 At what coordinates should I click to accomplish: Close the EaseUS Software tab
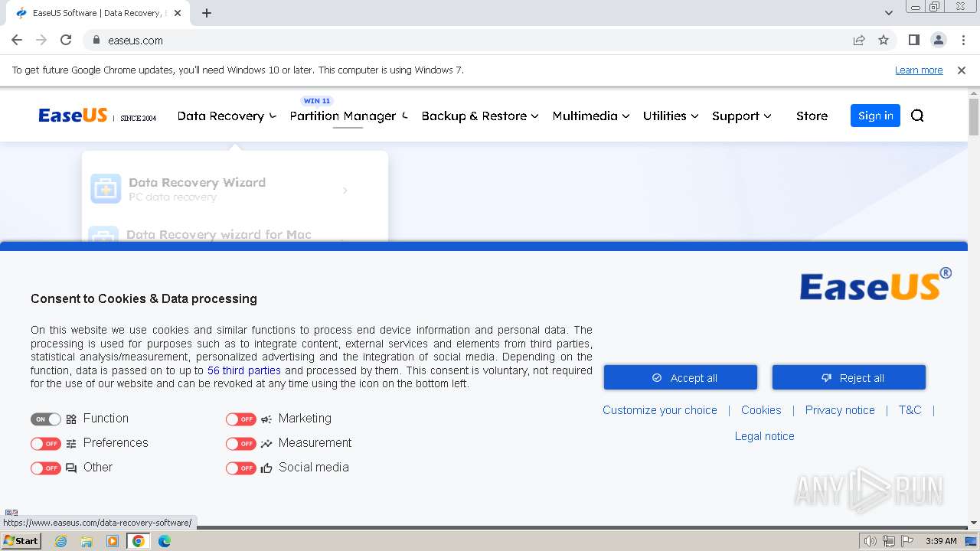click(178, 13)
